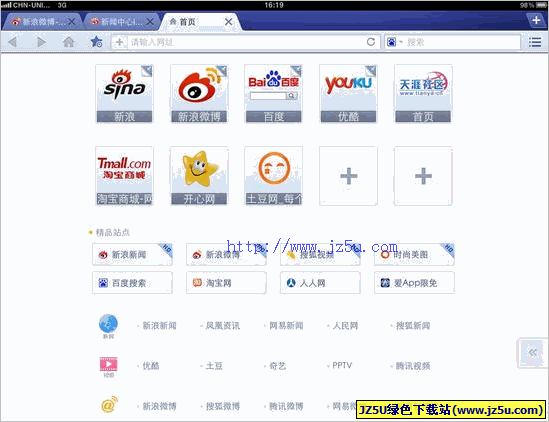Viewport: 549px width, 422px height.
Task: Click the Baidu tile corner edit flag
Action: click(x=296, y=71)
